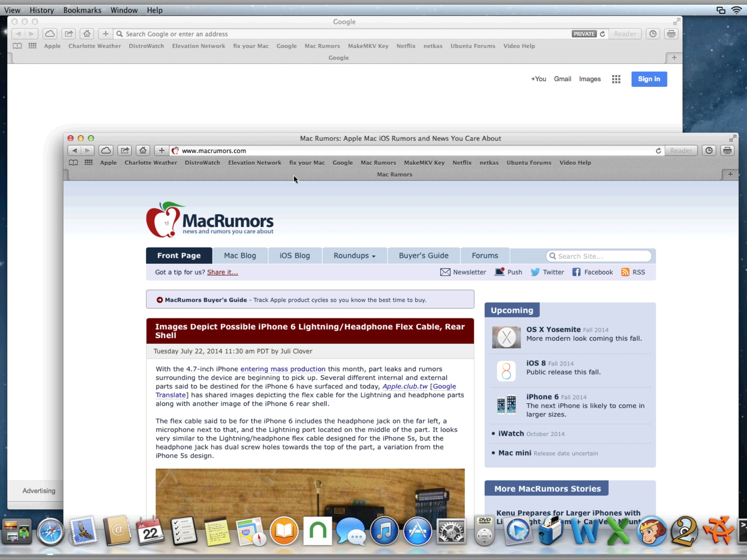The image size is (747, 560).
Task: Click the MacRumors logo
Action: [210, 219]
